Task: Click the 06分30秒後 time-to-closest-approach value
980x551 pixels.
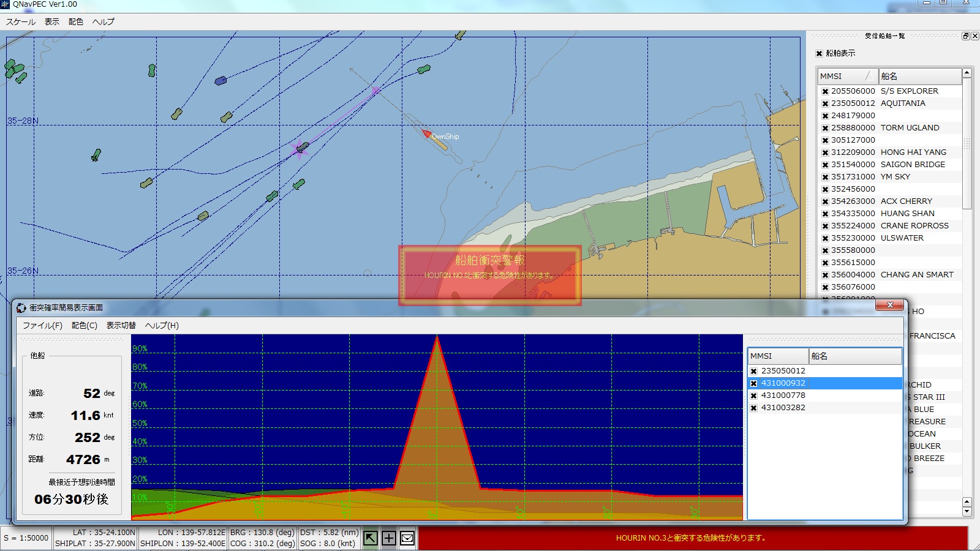Action: [x=72, y=500]
